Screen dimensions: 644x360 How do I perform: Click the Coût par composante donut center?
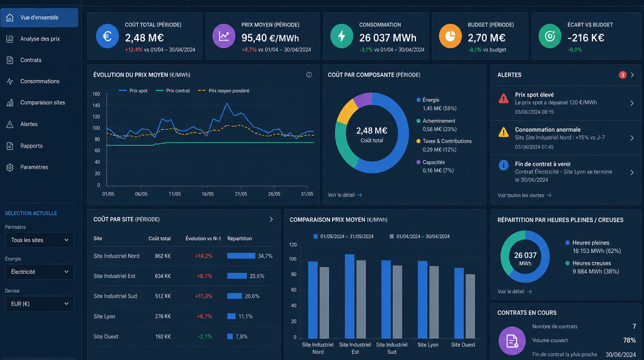(372, 134)
